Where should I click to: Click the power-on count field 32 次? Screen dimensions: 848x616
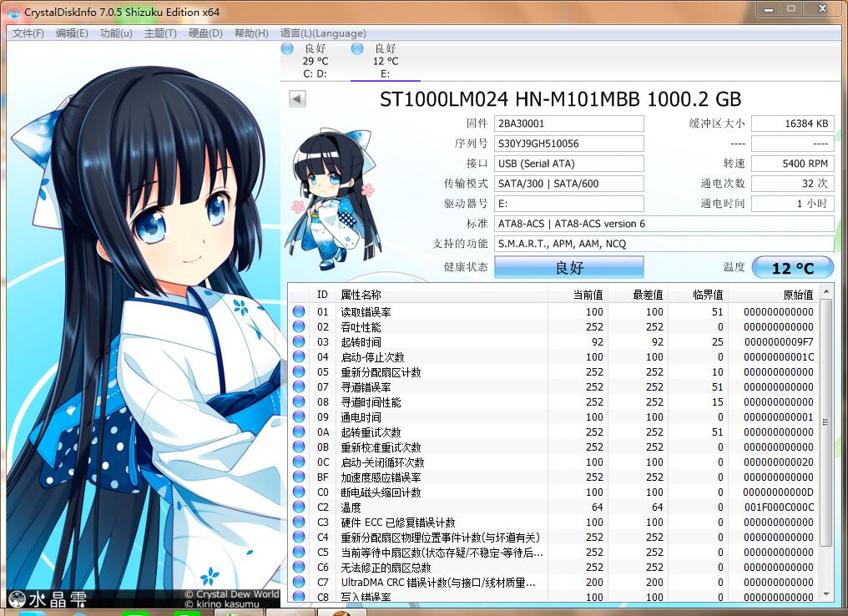coord(793,184)
